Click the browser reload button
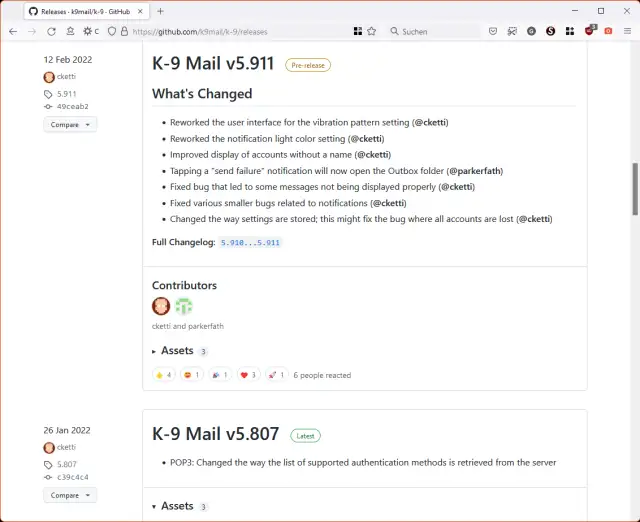Screen dimensions: 640x522 51,31
